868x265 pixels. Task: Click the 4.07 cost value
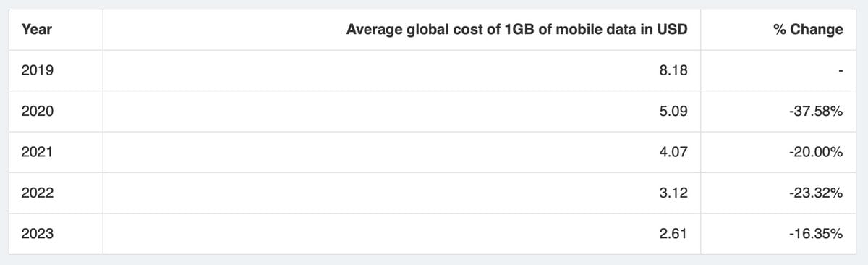(x=674, y=153)
